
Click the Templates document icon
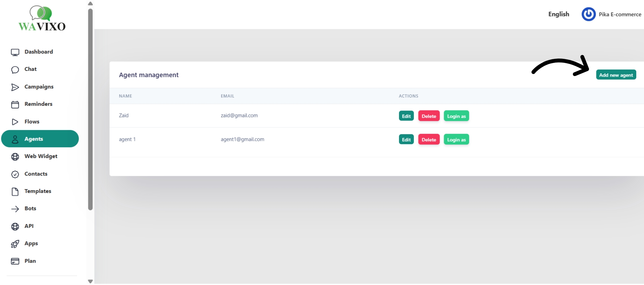click(15, 192)
